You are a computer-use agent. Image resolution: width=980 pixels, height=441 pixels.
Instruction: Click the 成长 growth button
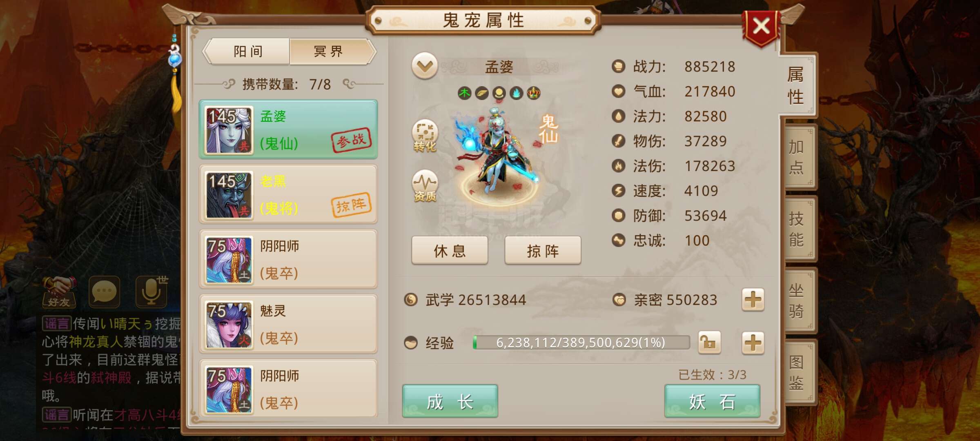[450, 401]
